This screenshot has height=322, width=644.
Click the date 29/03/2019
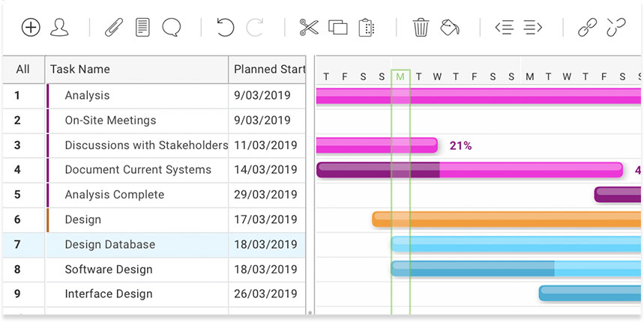pos(265,195)
